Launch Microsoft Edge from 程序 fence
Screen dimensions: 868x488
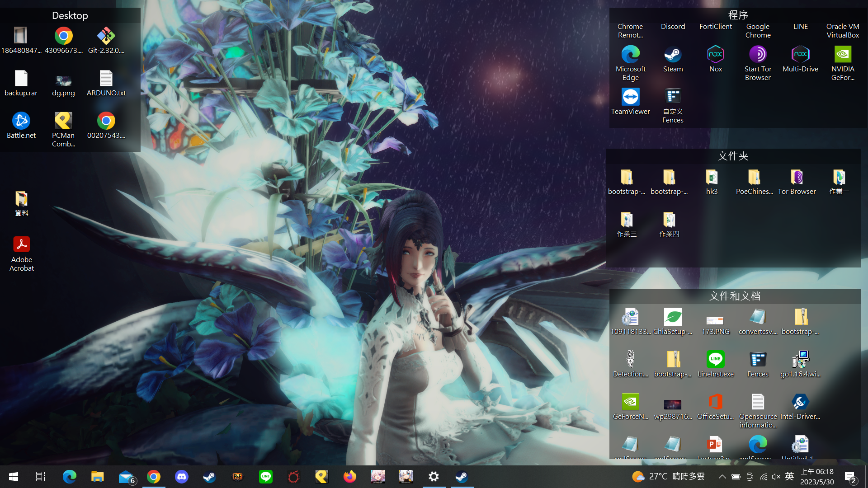click(x=630, y=64)
